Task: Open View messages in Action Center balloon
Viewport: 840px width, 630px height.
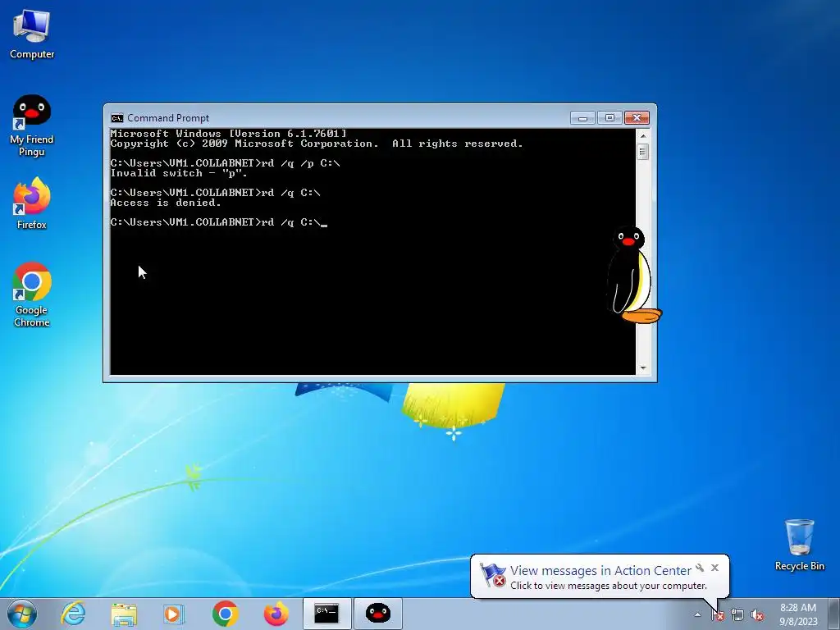Action: 600,571
